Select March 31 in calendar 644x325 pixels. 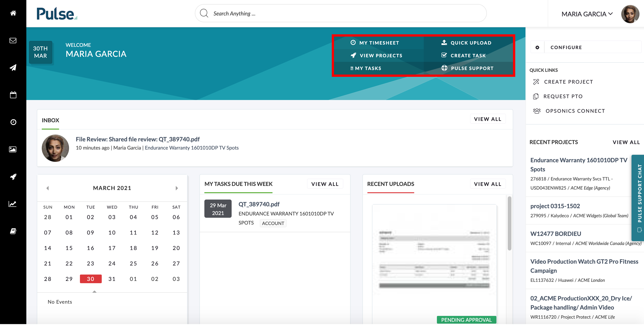click(x=112, y=279)
